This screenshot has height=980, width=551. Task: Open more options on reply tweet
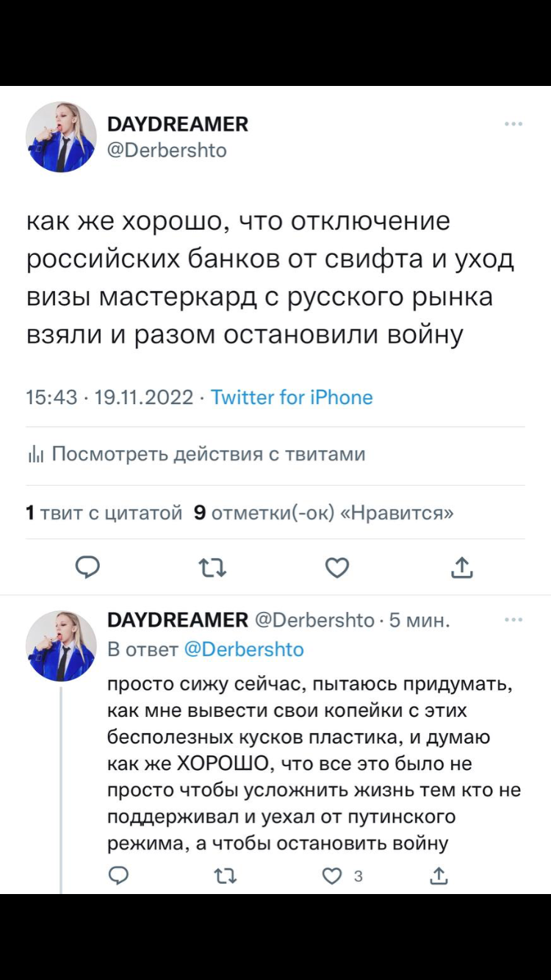[x=514, y=620]
